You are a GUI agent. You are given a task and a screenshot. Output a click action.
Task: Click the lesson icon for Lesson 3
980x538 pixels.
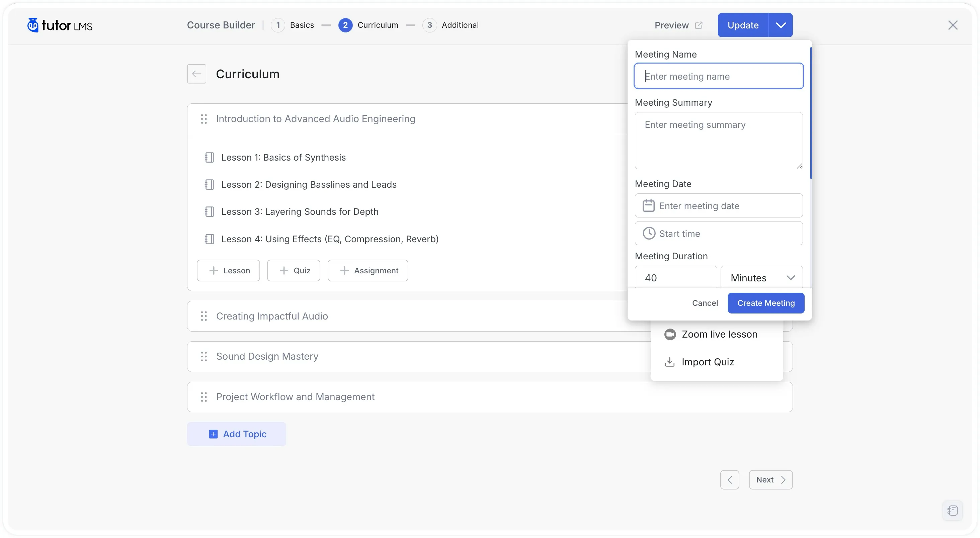tap(209, 211)
